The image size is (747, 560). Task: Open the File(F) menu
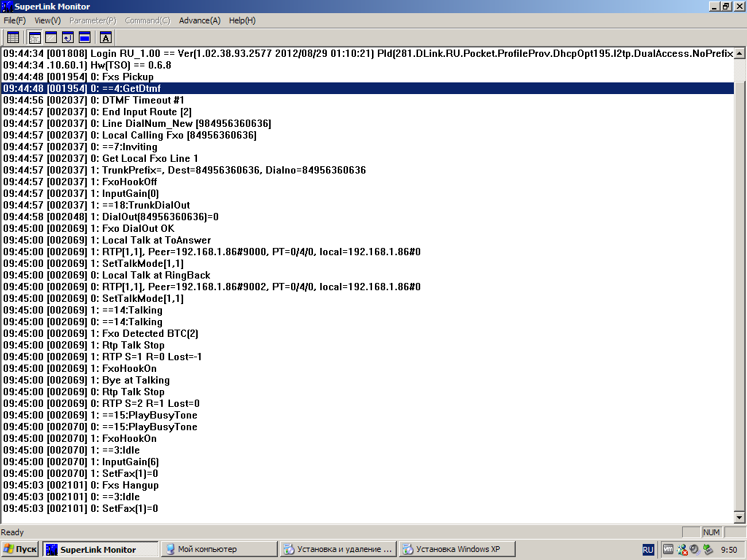[x=15, y=20]
